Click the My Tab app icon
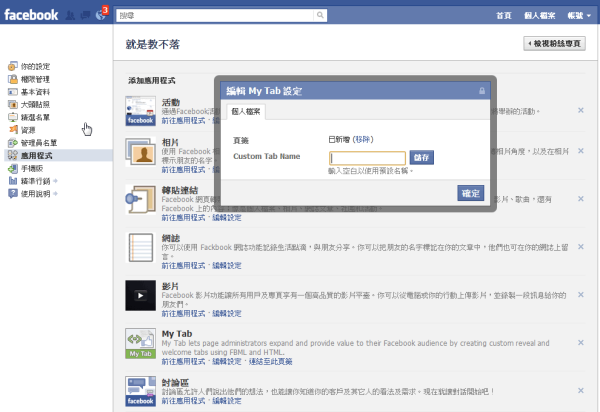 (140, 343)
